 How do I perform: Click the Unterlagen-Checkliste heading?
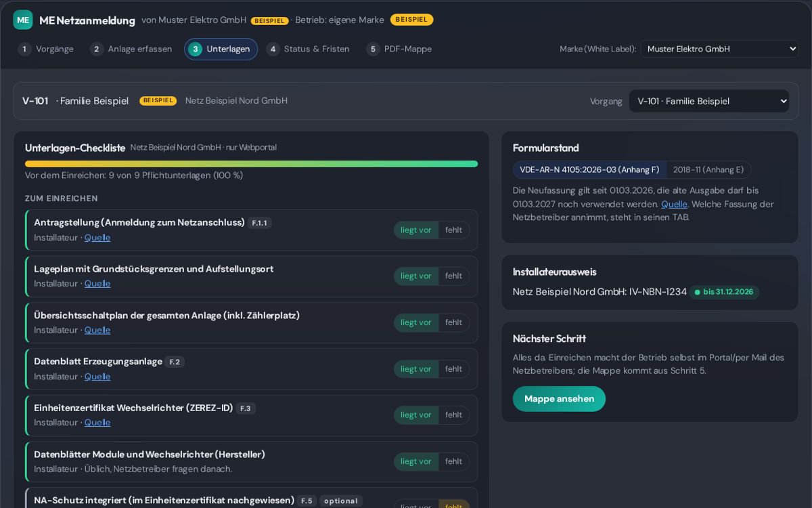(75, 148)
